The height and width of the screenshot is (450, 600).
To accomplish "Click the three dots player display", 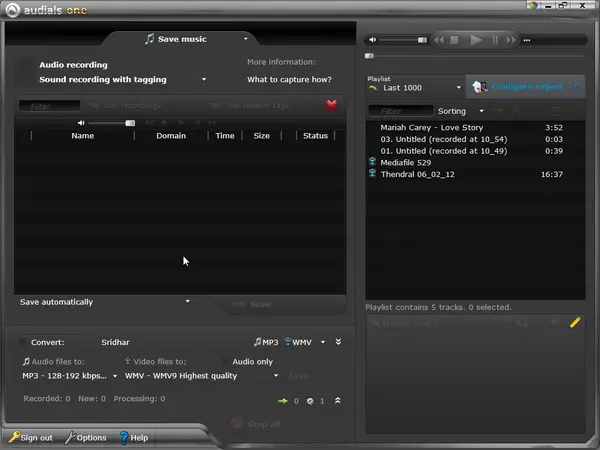I will [527, 40].
